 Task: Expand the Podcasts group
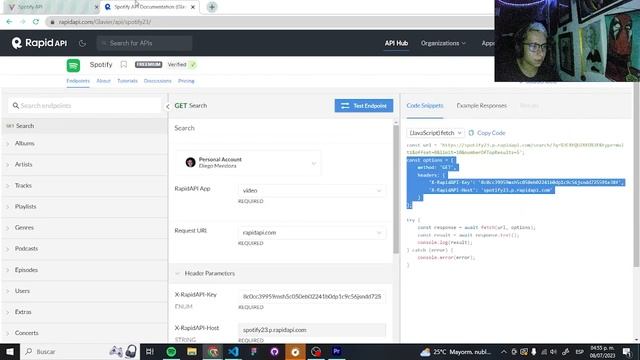(84, 249)
